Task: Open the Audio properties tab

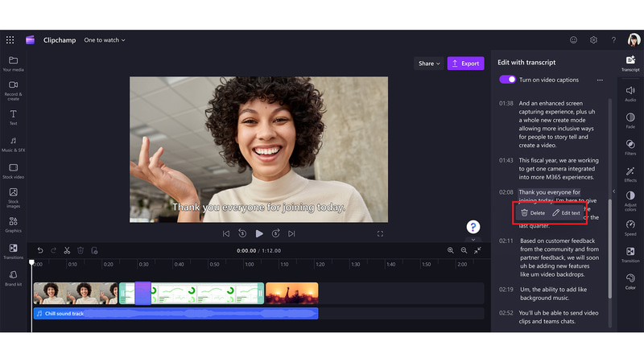Action: point(630,93)
